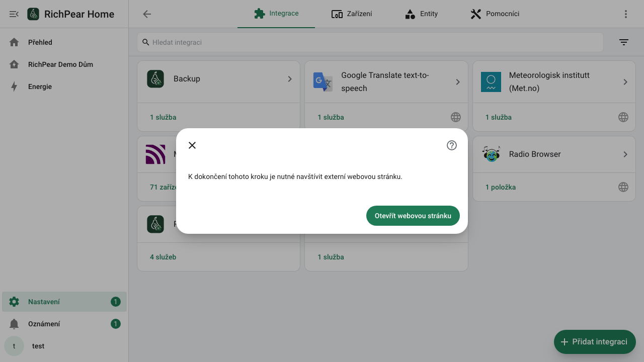Open the three-dot overflow menu
Image resolution: width=644 pixels, height=362 pixels.
(626, 14)
